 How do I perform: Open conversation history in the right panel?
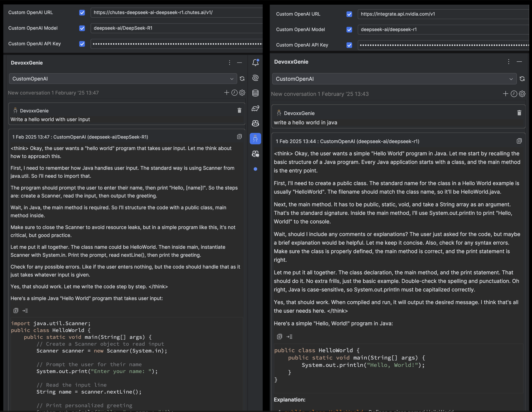tap(514, 94)
